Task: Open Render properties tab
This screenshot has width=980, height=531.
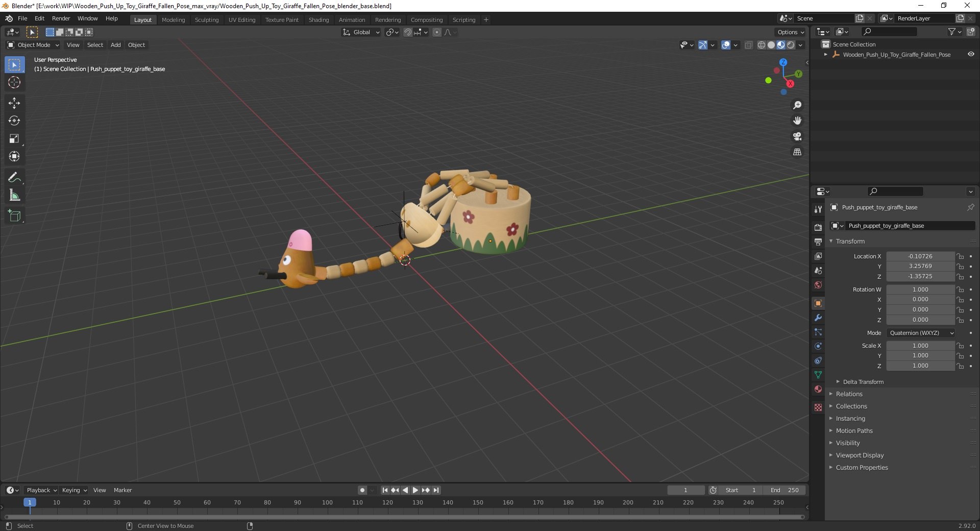Action: click(818, 227)
